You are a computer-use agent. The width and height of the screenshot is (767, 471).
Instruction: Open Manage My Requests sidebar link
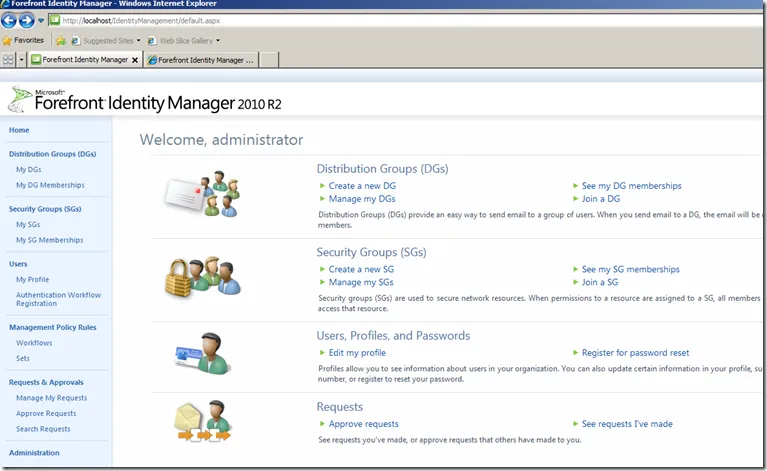51,398
